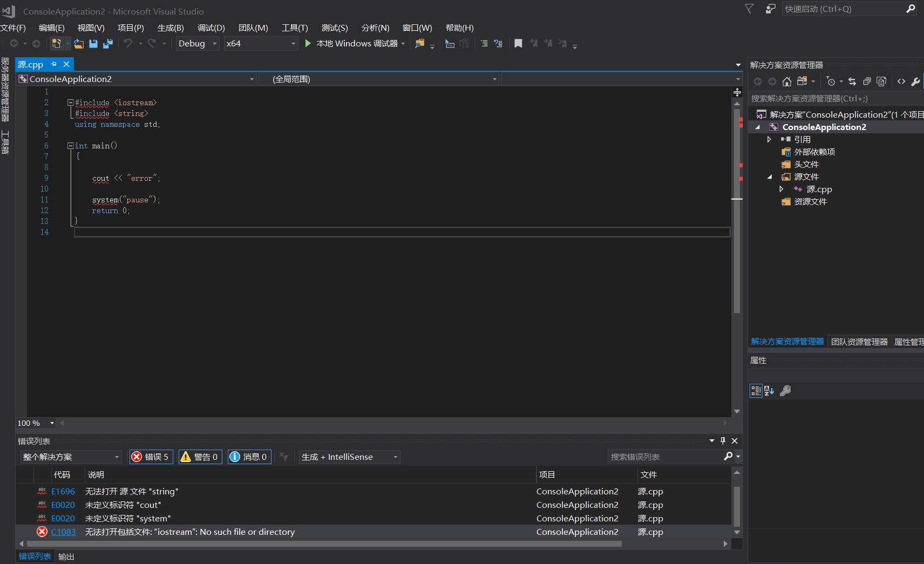This screenshot has width=924, height=564.
Task: Collapse the 源文件 folder node
Action: 770,177
